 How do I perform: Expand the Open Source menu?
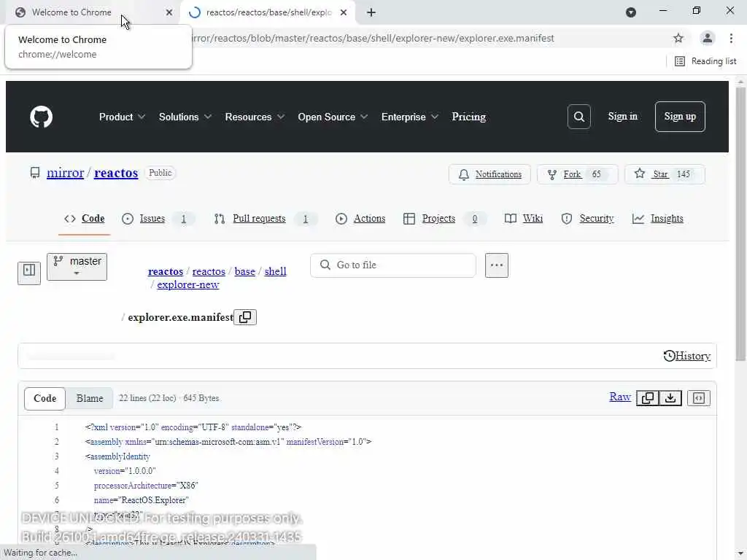[333, 117]
